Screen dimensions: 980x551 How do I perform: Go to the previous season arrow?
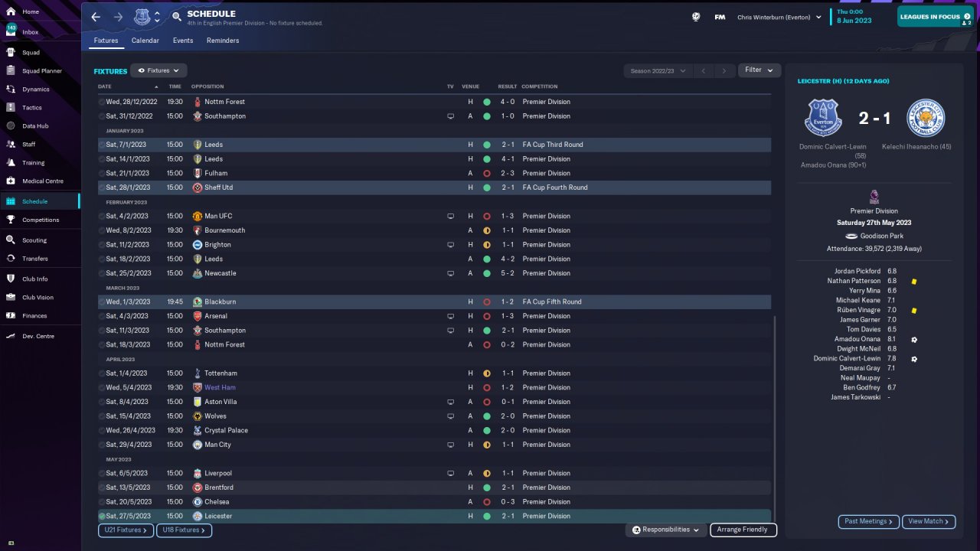(704, 71)
